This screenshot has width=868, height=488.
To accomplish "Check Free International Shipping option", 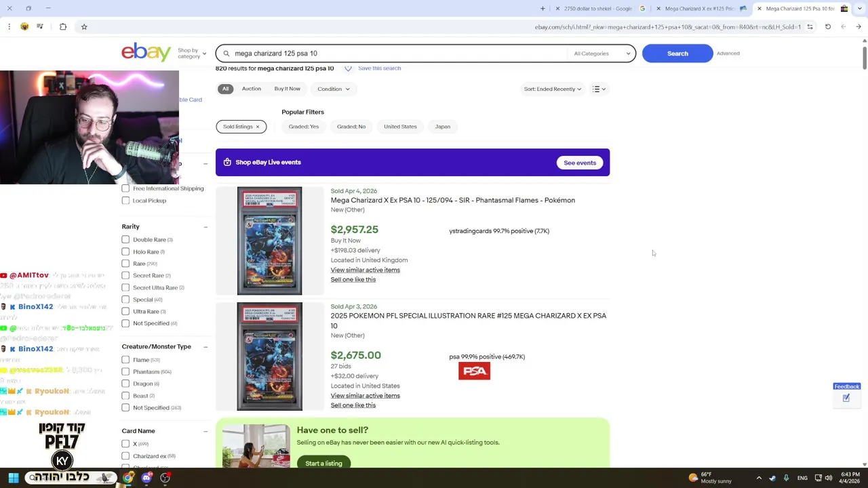I will (125, 188).
